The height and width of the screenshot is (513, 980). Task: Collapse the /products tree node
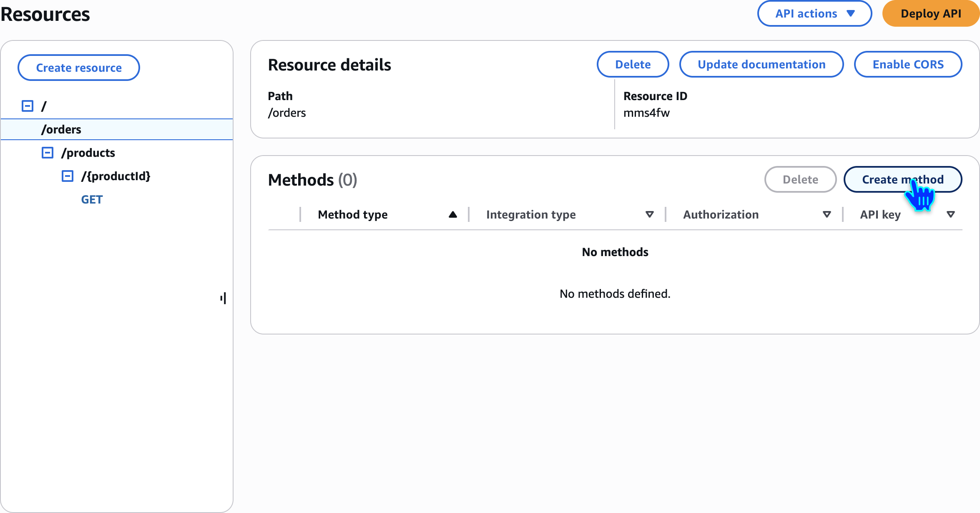tap(48, 153)
